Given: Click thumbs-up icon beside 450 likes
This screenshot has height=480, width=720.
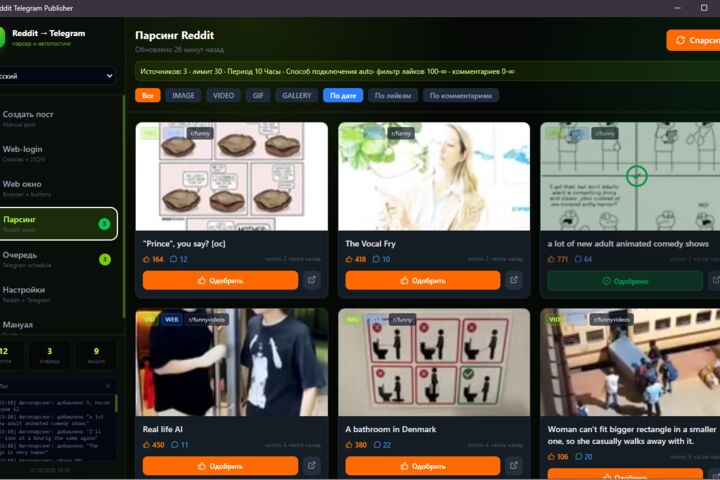Looking at the screenshot, I should click(146, 445).
